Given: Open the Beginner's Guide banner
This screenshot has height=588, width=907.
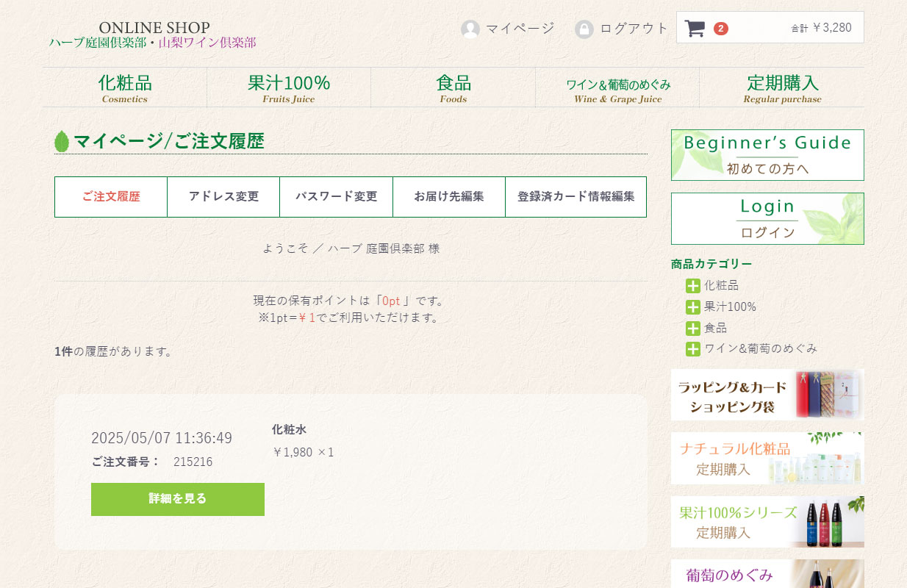Looking at the screenshot, I should (x=767, y=155).
